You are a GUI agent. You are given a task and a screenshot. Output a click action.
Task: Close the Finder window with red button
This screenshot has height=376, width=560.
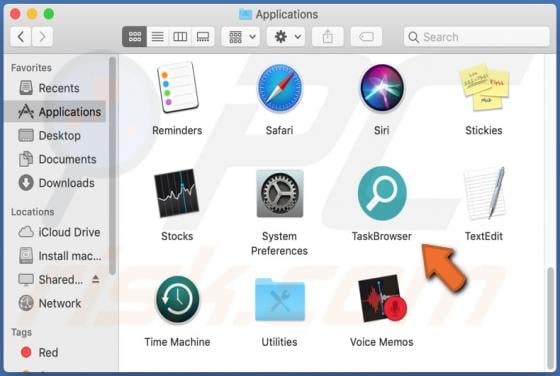pyautogui.click(x=15, y=14)
